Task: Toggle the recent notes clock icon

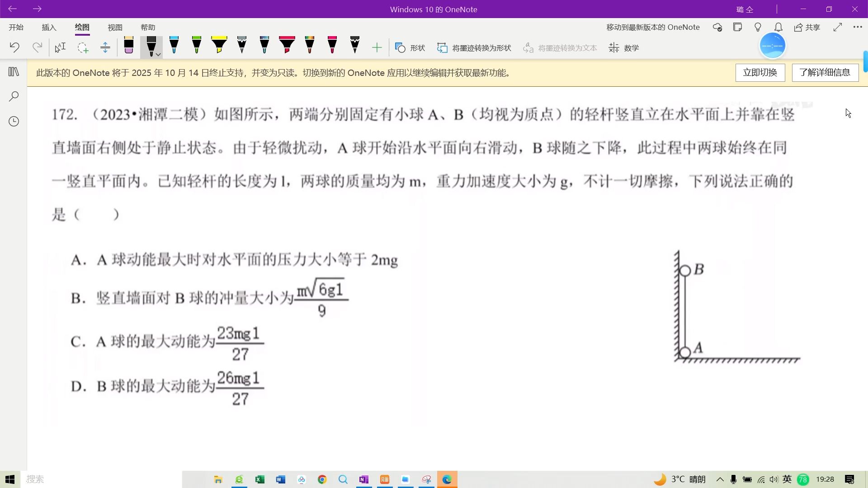Action: [14, 121]
